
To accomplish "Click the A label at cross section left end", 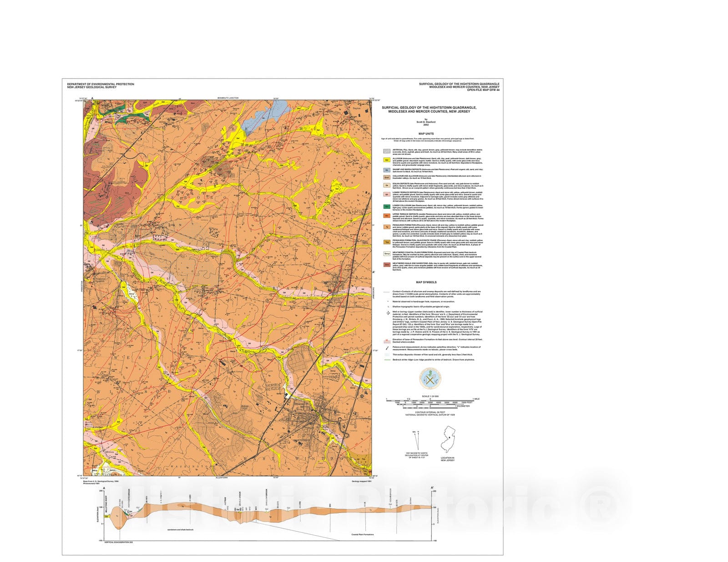I will [x=104, y=488].
